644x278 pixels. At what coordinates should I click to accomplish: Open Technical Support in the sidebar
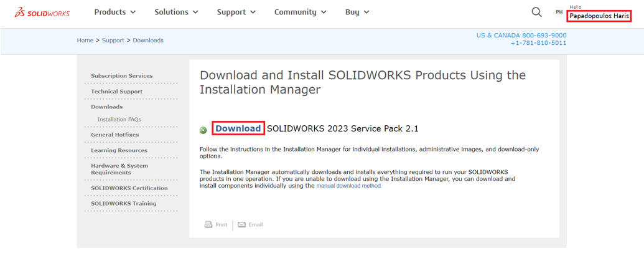click(117, 92)
